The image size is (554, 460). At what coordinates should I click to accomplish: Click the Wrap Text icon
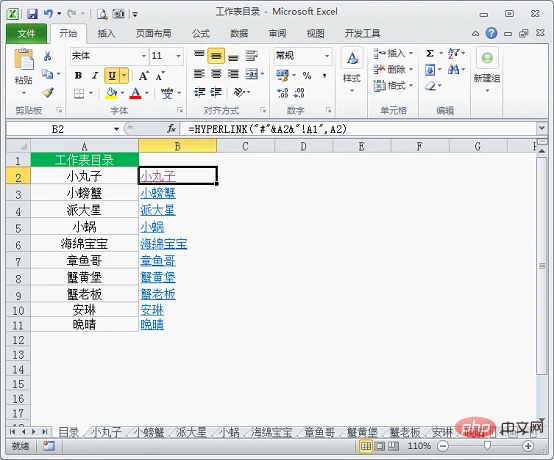252,56
